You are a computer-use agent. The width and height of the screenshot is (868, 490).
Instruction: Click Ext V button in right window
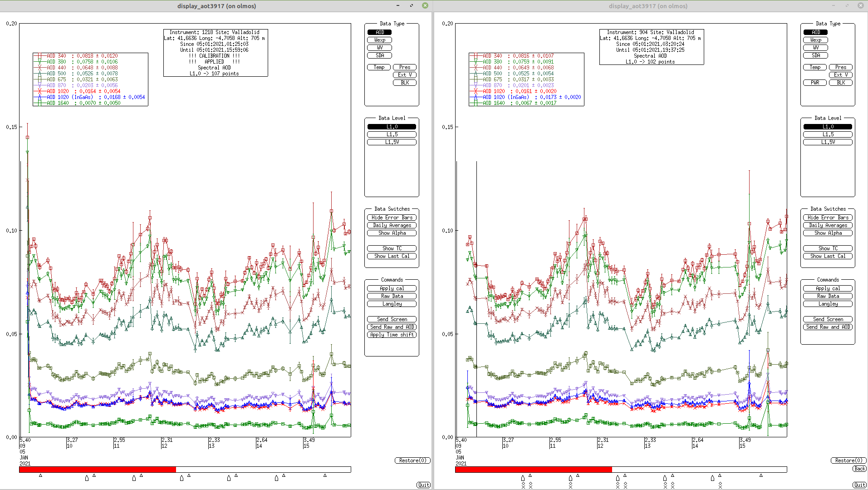pyautogui.click(x=841, y=75)
